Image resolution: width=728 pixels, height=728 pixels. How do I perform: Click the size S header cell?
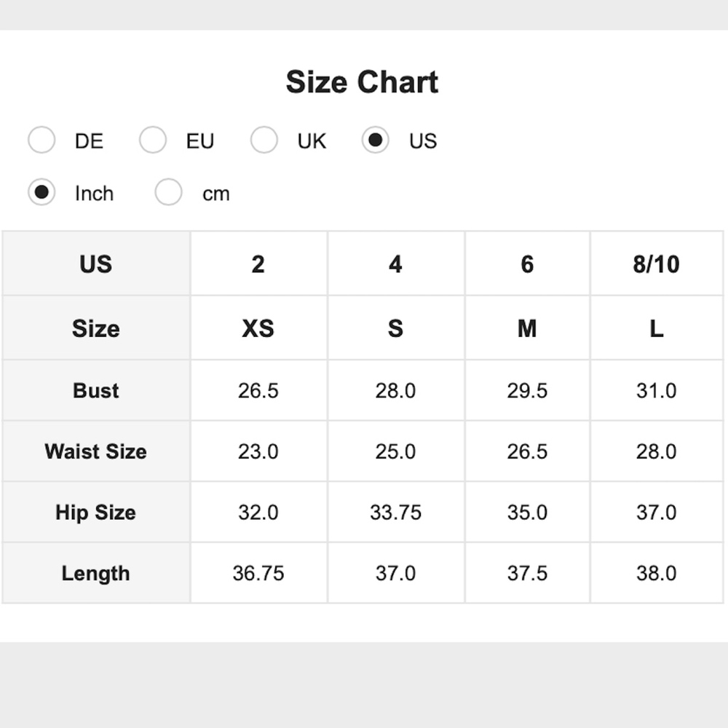pyautogui.click(x=395, y=328)
